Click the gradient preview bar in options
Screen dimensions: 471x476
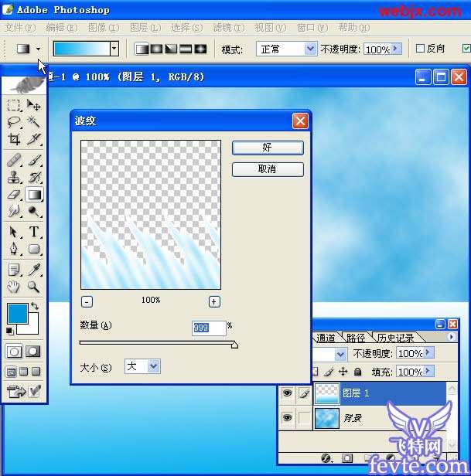(81, 48)
